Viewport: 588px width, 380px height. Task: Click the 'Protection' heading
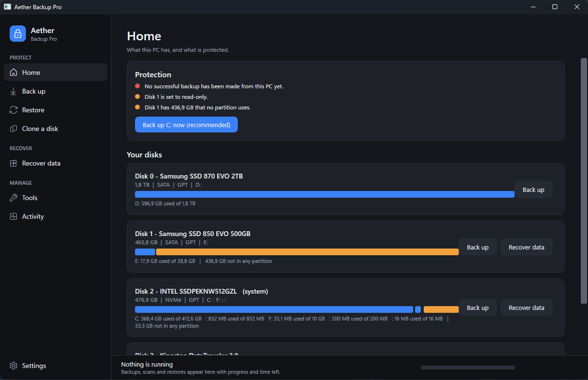click(x=153, y=74)
